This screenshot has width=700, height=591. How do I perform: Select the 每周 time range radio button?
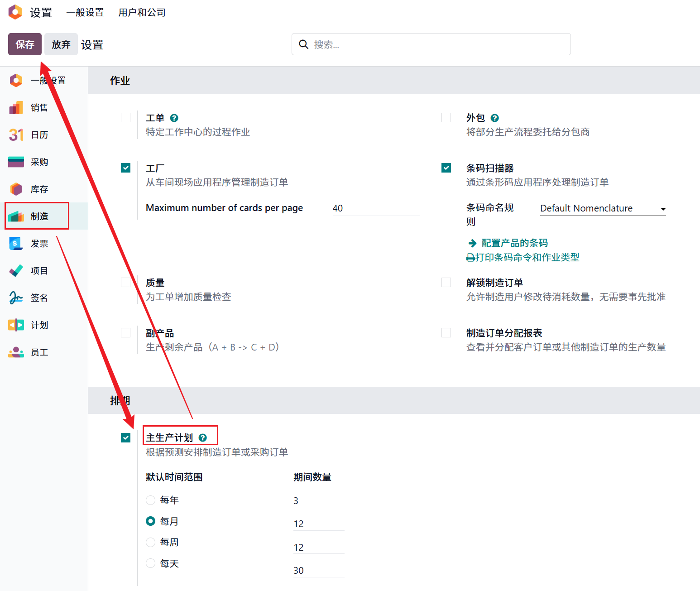tap(150, 542)
